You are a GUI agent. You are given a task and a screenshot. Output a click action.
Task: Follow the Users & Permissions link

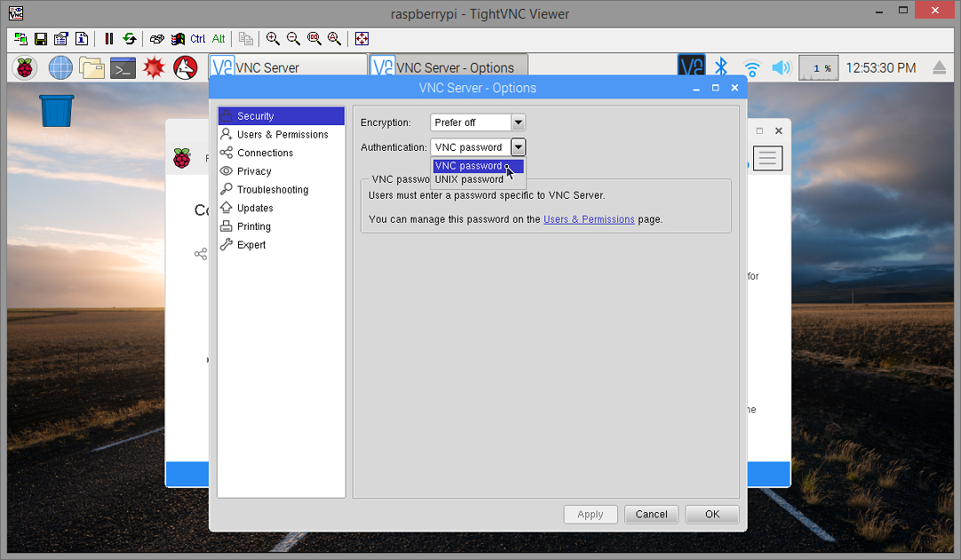[x=589, y=219]
